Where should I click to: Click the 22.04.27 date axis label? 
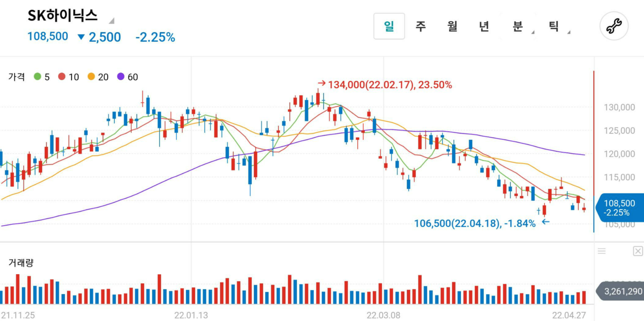(x=569, y=315)
